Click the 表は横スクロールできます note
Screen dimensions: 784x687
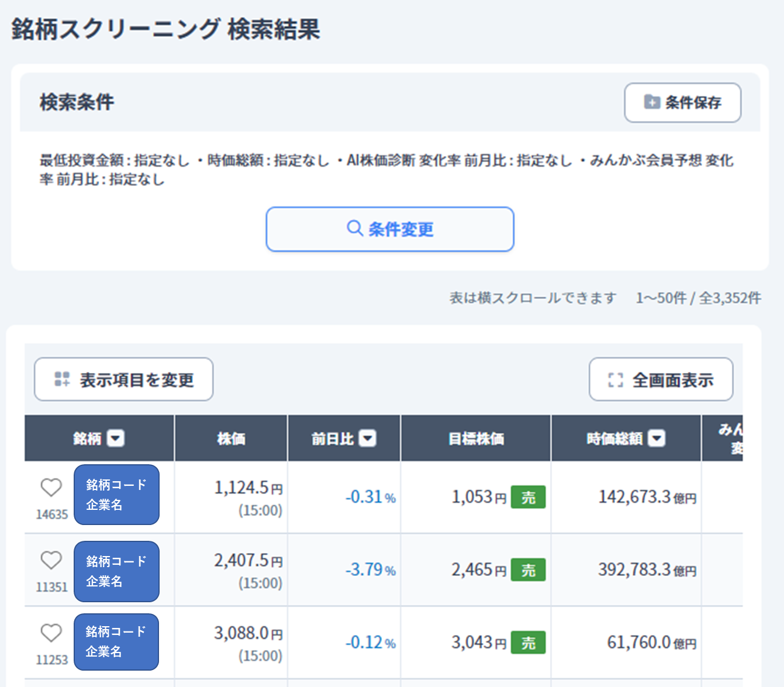pyautogui.click(x=533, y=298)
